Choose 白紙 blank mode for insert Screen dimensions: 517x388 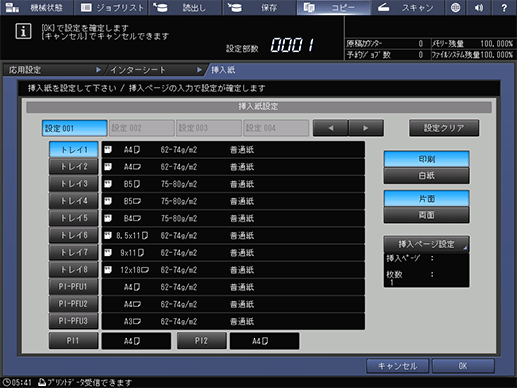[x=427, y=175]
